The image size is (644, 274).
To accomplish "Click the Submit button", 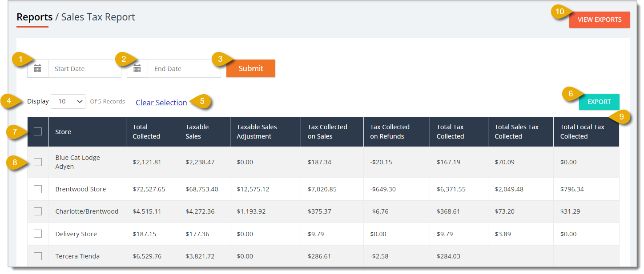I will [251, 68].
